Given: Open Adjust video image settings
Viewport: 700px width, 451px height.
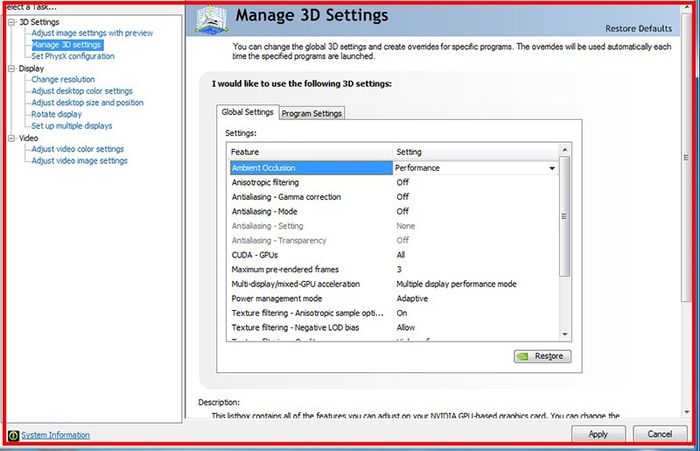Looking at the screenshot, I should (x=79, y=161).
